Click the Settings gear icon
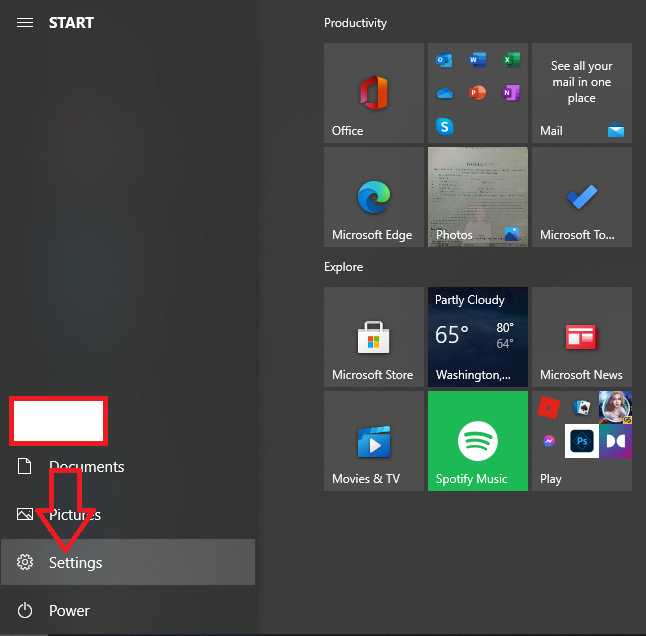The height and width of the screenshot is (636, 646). click(25, 562)
